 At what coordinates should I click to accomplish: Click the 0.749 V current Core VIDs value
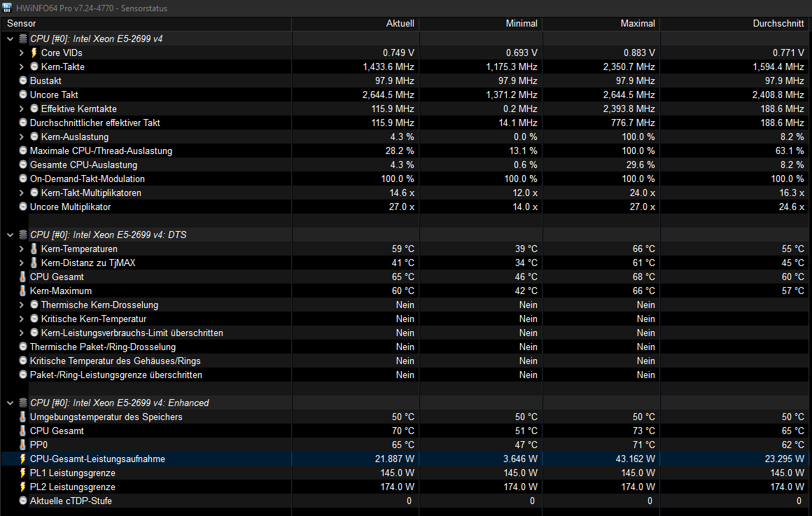point(398,53)
